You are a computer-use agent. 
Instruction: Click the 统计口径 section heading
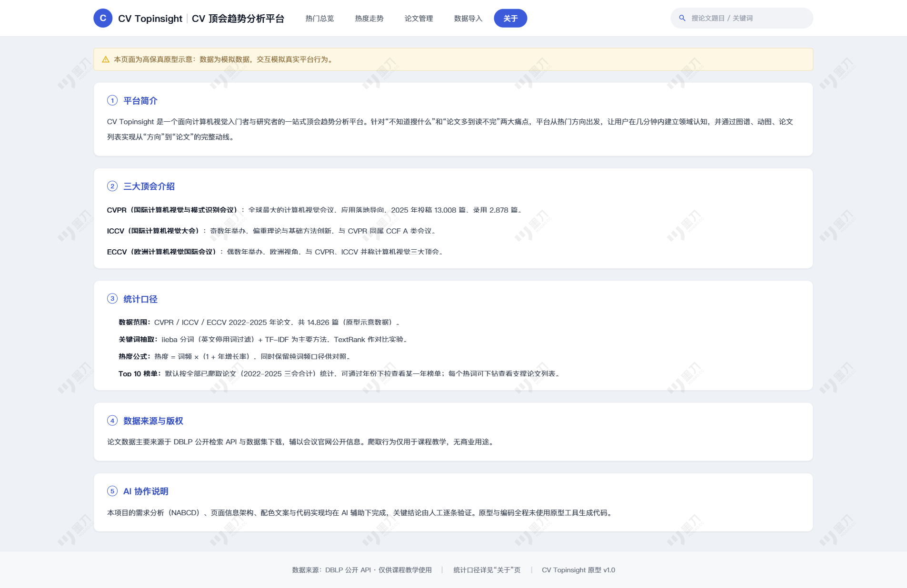(x=140, y=299)
